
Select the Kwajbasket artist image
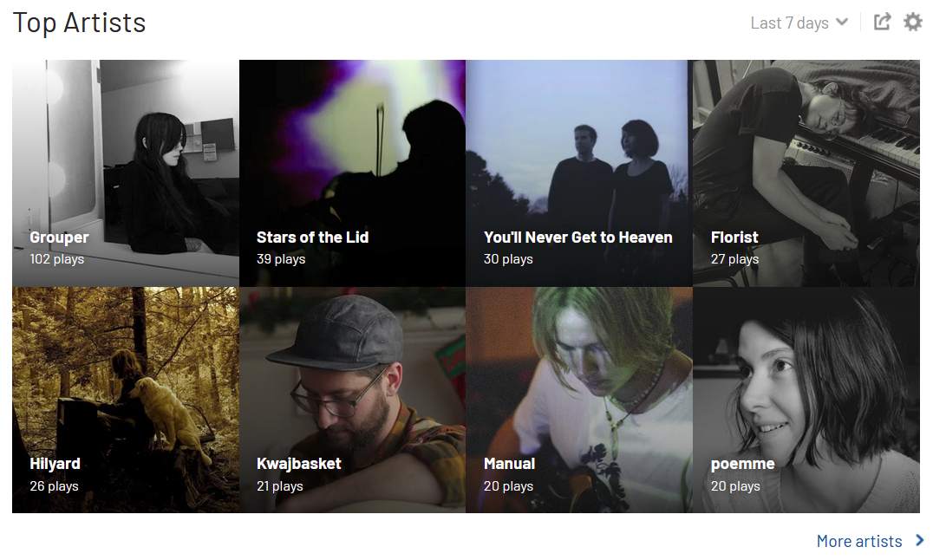[x=352, y=400]
